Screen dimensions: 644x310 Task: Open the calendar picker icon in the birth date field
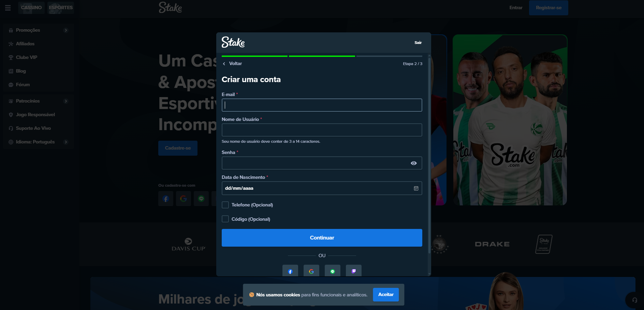(x=416, y=188)
